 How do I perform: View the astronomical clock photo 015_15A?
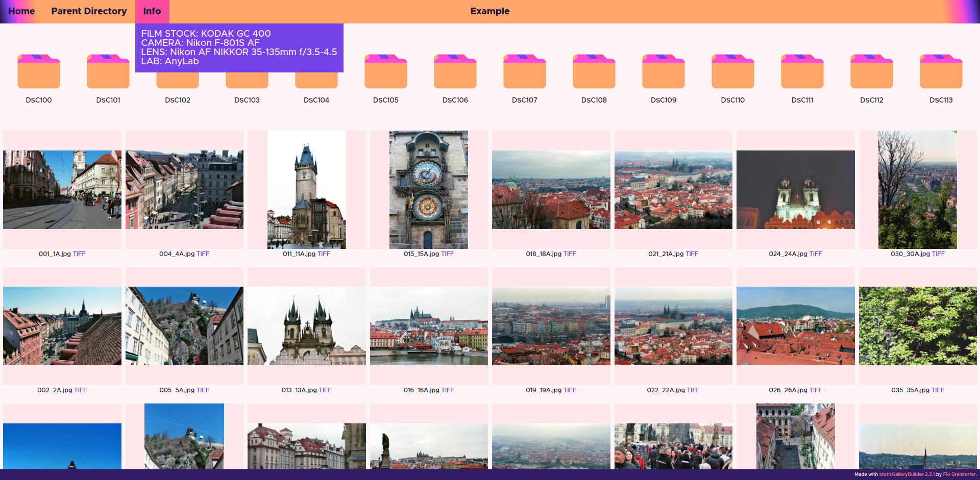click(428, 190)
